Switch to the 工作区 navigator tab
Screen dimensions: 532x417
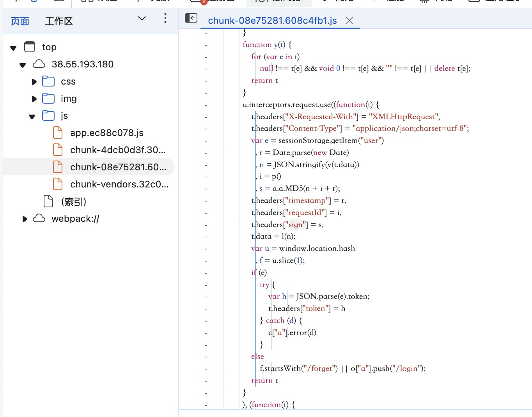59,21
